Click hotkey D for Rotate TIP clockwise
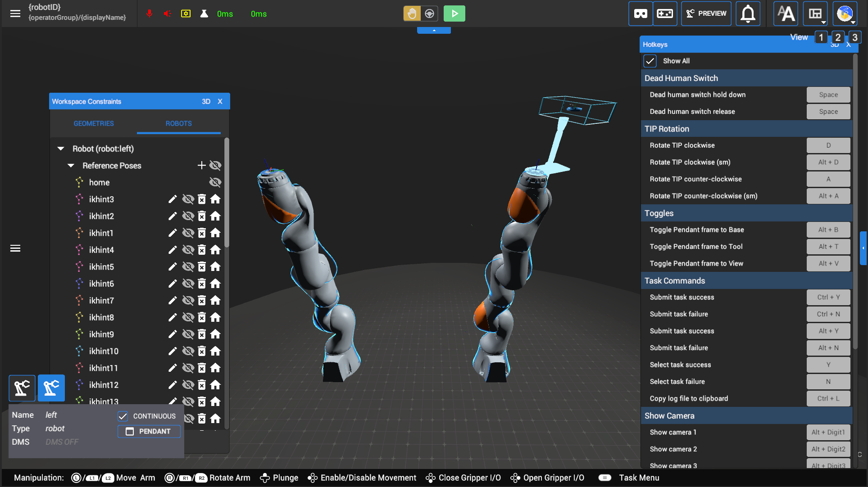 tap(828, 145)
